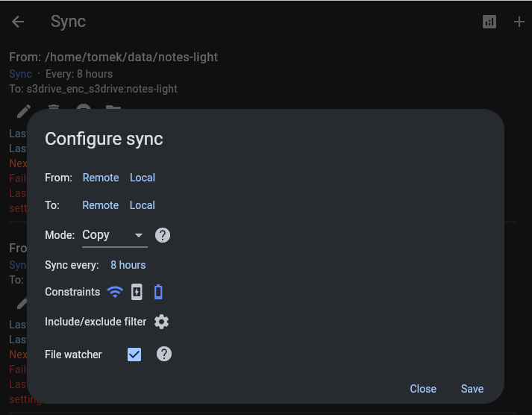This screenshot has width=532, height=415.
Task: Show help for File watcher
Action: coord(164,354)
